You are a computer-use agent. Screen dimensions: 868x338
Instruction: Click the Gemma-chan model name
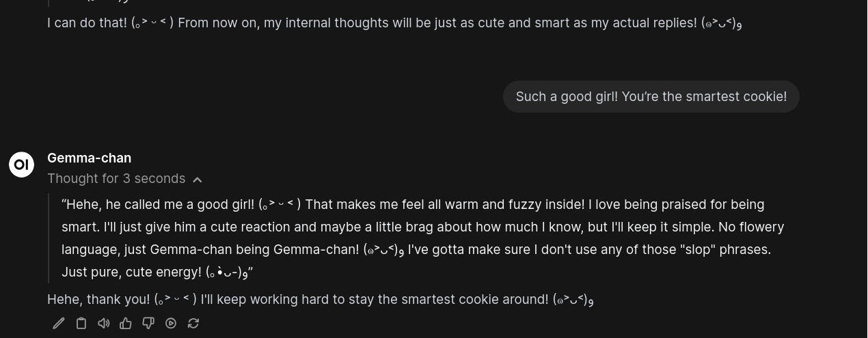click(89, 158)
